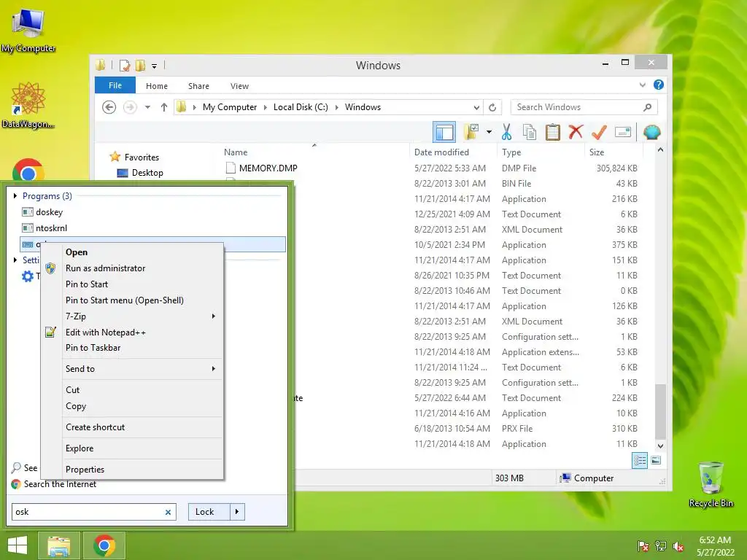The width and height of the screenshot is (747, 560).
Task: Click the network tray icon
Action: 661,545
